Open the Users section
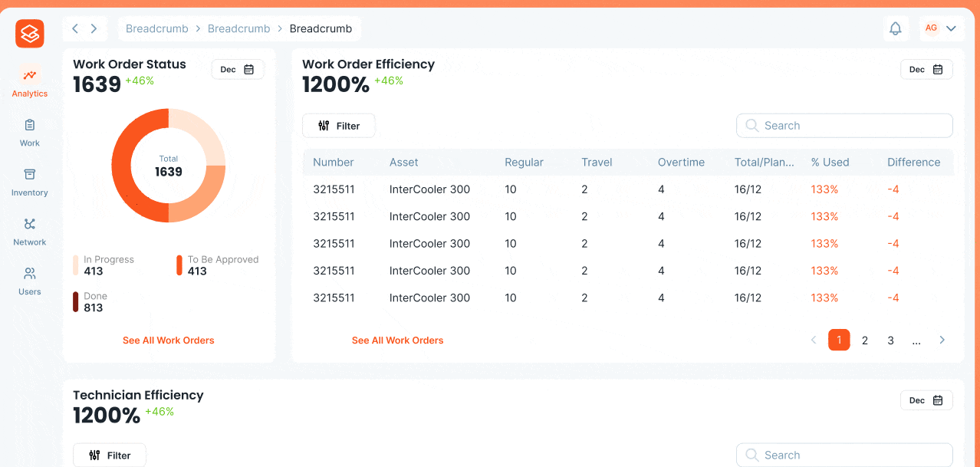This screenshot has height=467, width=980. click(29, 281)
